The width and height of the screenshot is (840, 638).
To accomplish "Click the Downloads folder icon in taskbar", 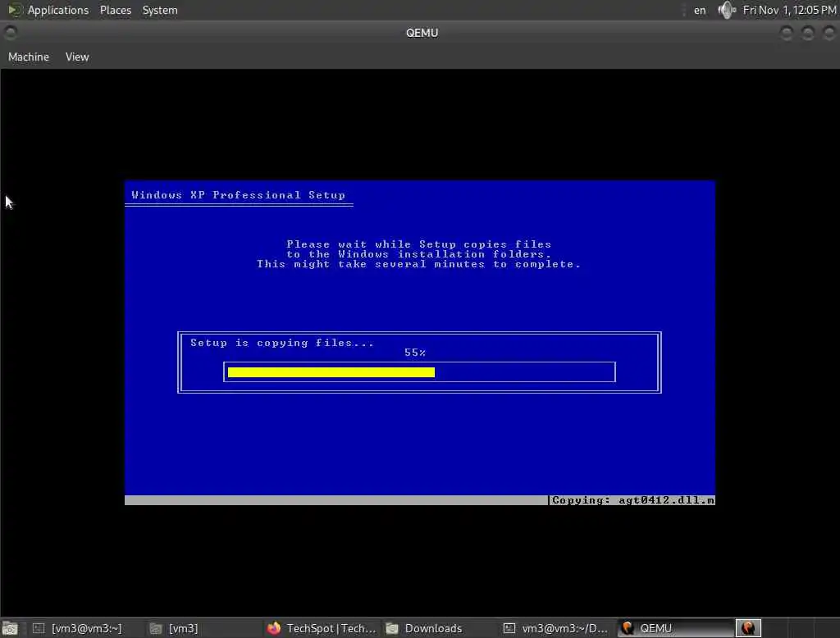I will click(392, 628).
